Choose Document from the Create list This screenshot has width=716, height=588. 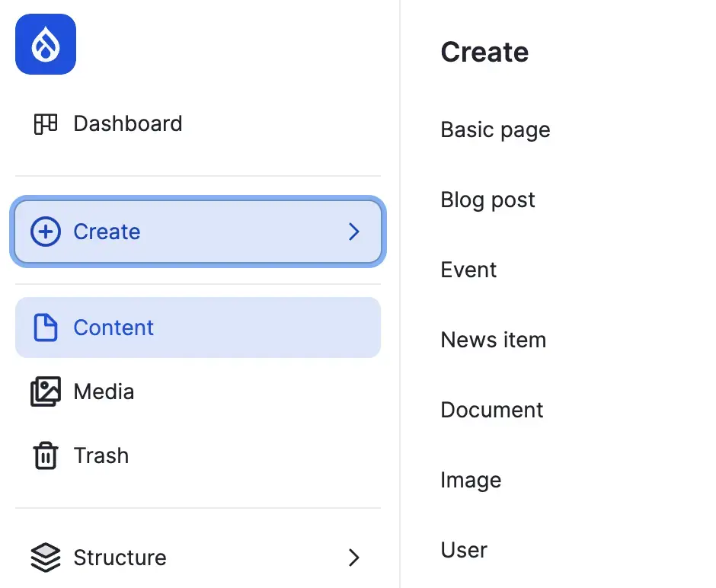491,410
